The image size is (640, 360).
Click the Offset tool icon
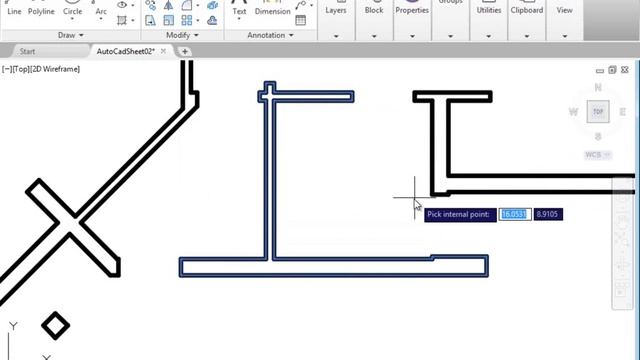[x=212, y=20]
